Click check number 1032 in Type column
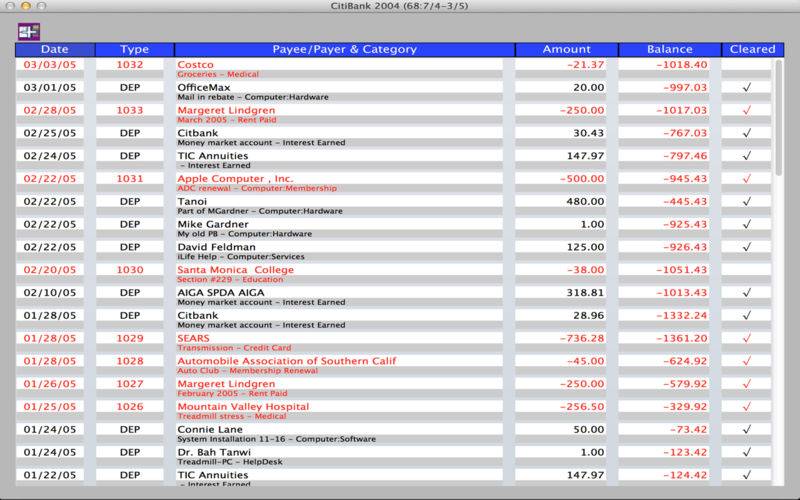 [130, 65]
